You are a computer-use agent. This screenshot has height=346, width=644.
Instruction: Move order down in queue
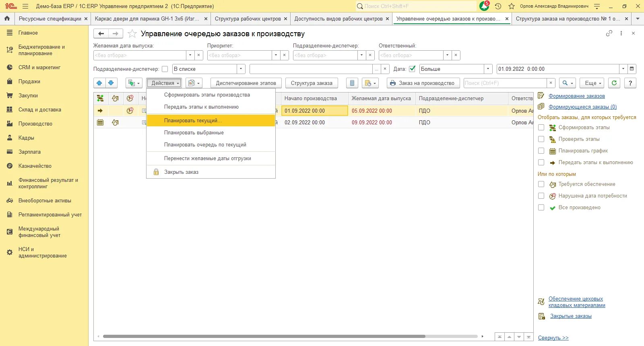111,83
